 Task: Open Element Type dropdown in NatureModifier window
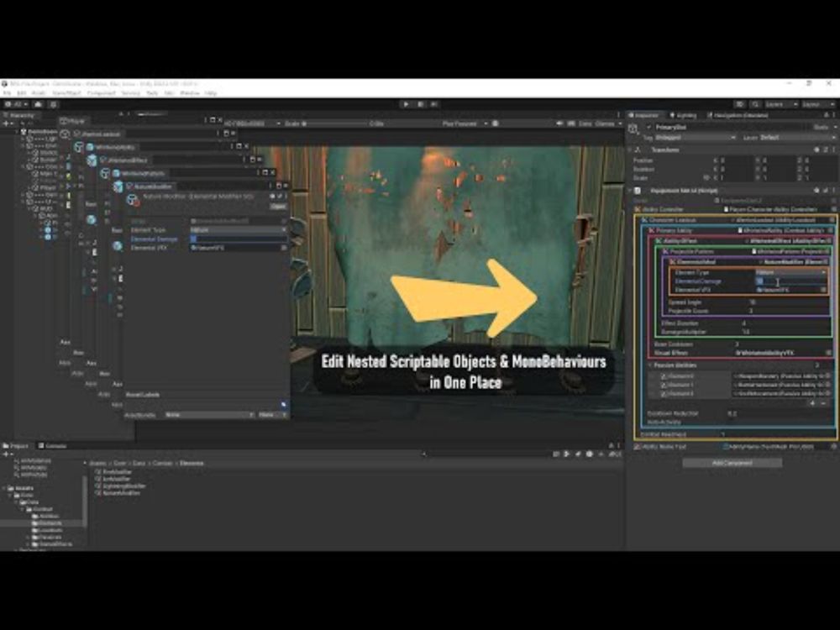[239, 230]
